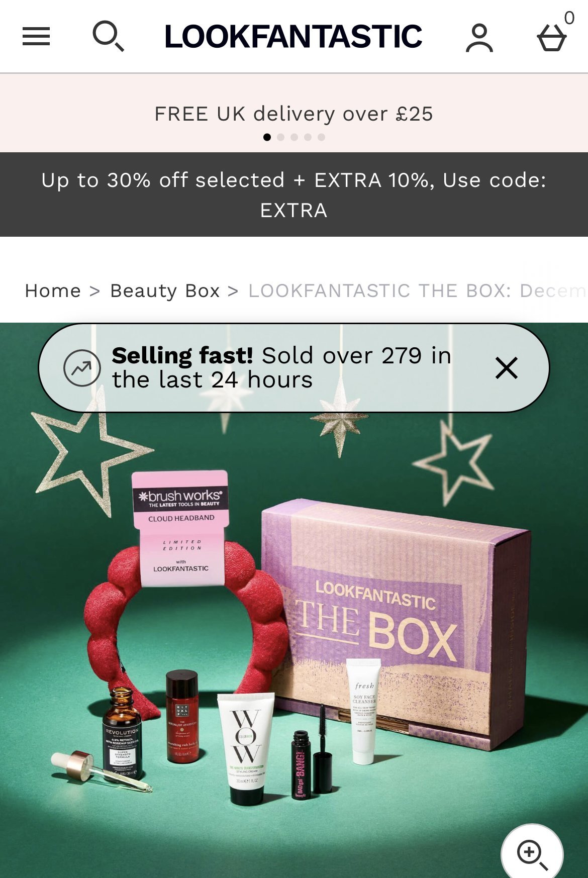Select the fifth carousel dot indicator
The height and width of the screenshot is (878, 588).
point(321,137)
